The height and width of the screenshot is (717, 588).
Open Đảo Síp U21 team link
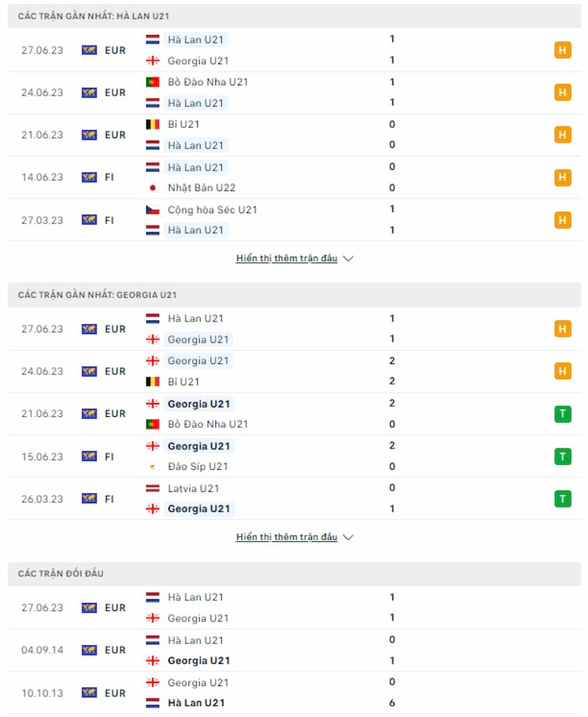(x=198, y=466)
